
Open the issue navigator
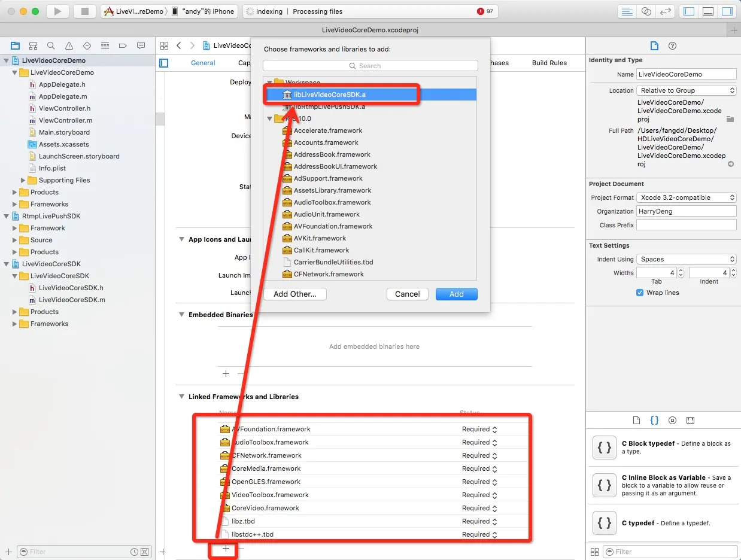point(69,45)
